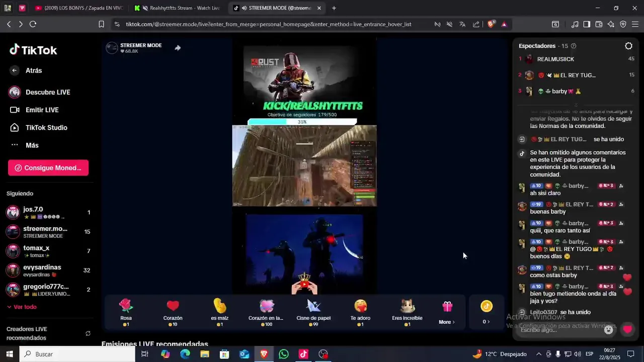Expand the following list with Ver todo
Viewport: 644px width, 362px height.
coord(22,307)
